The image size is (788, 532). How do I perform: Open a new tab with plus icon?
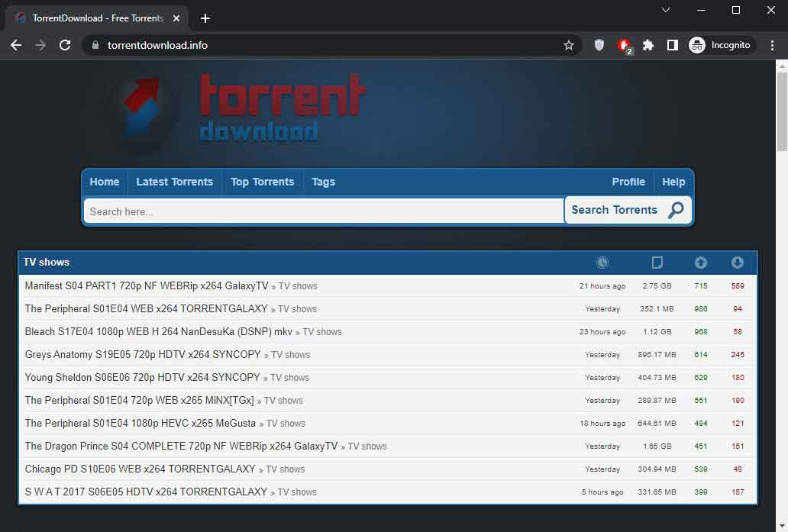[x=205, y=18]
